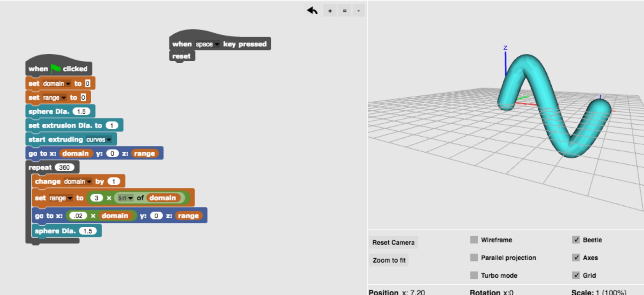Open the sin function dropdown

pos(130,198)
